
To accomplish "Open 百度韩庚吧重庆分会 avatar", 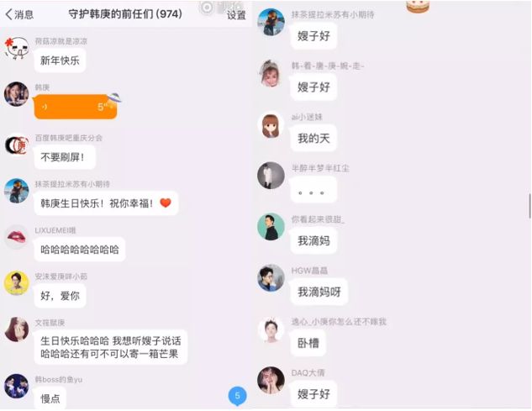I will (x=16, y=145).
